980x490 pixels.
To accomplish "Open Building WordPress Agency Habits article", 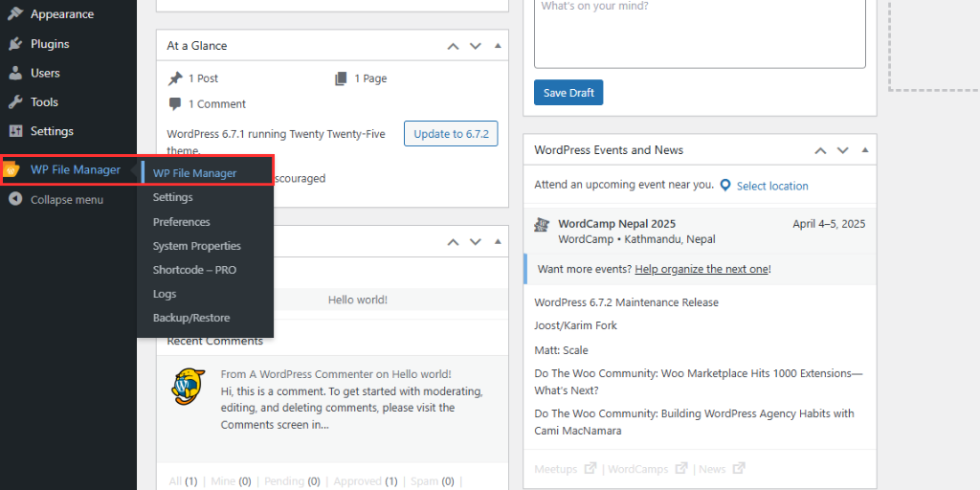I will tap(694, 422).
